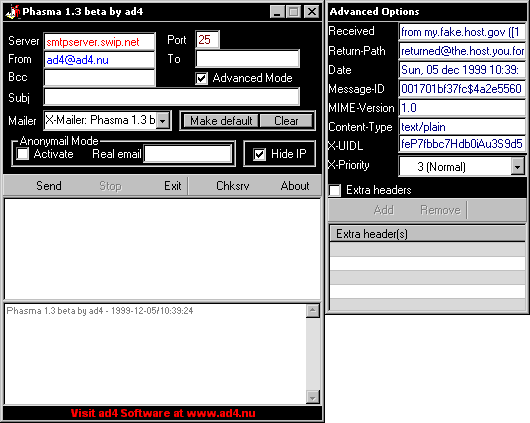Click Chksrv to check server
The image size is (530, 423).
[233, 186]
